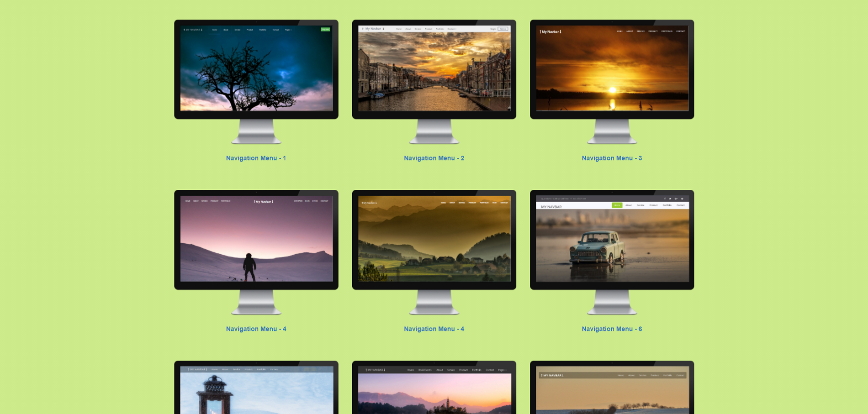Open the green mountain valley monitor preview
868x414 pixels.
[434, 252]
